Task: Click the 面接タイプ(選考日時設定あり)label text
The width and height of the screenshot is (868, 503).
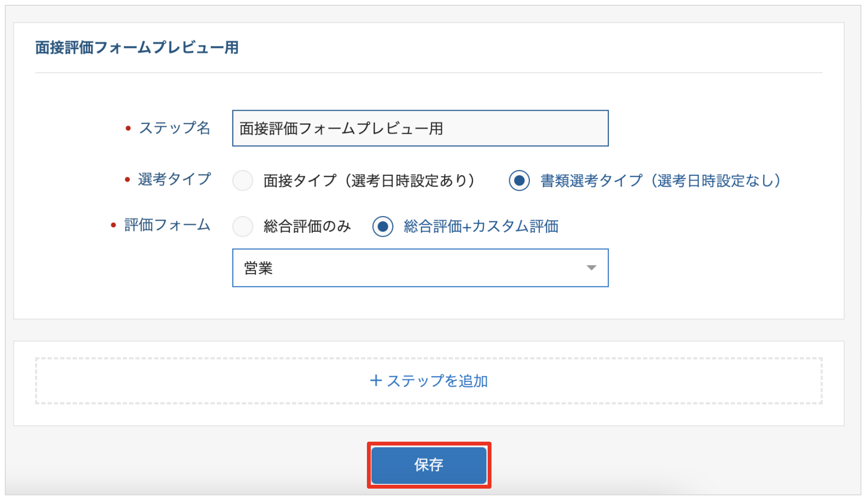Action: click(369, 181)
